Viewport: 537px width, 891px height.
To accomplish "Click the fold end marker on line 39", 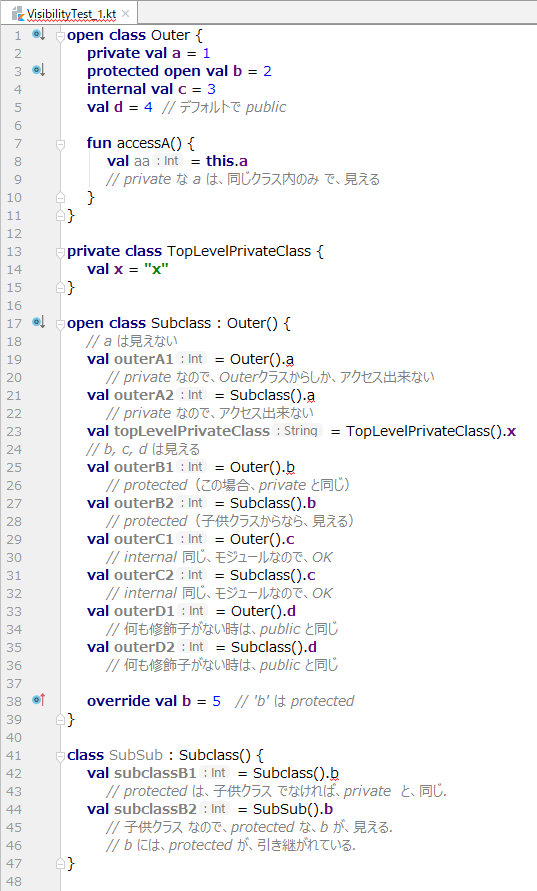I will coord(60,719).
